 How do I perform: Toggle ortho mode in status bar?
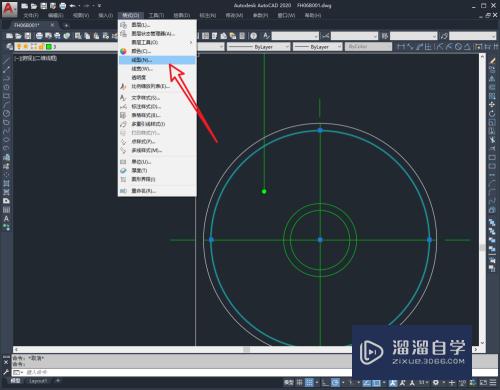[325, 383]
